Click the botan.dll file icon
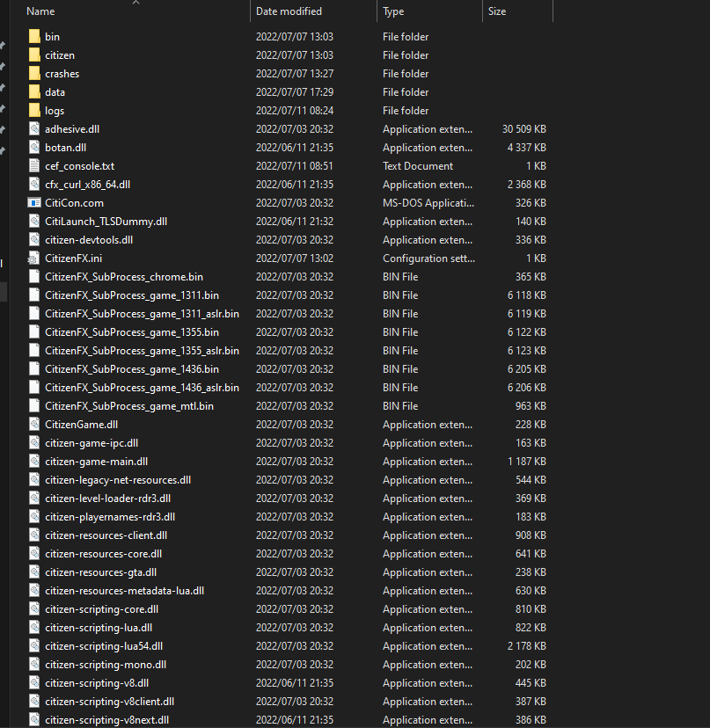This screenshot has height=728, width=710. pos(34,148)
